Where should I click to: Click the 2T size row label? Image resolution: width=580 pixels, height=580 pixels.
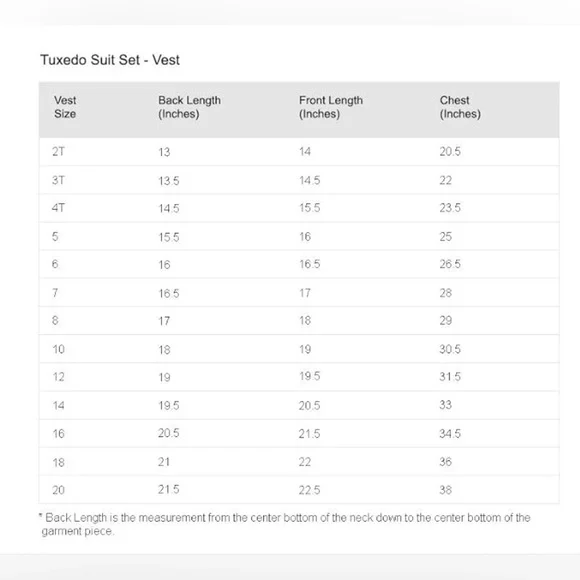point(58,151)
